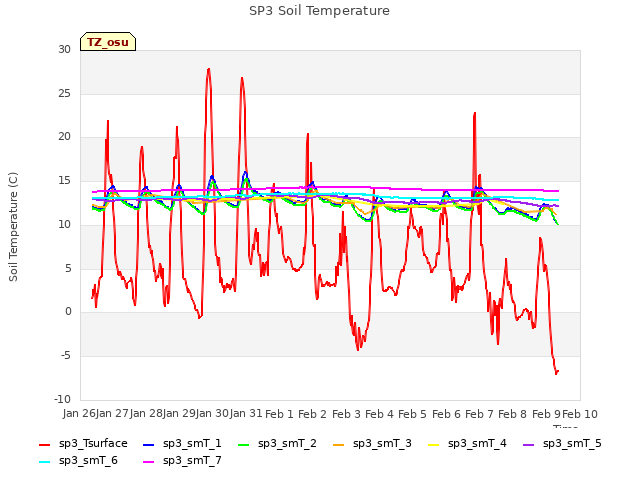Toggle sp3_smT_3 legend entry
Screen dimensions: 640x480
coord(372,444)
